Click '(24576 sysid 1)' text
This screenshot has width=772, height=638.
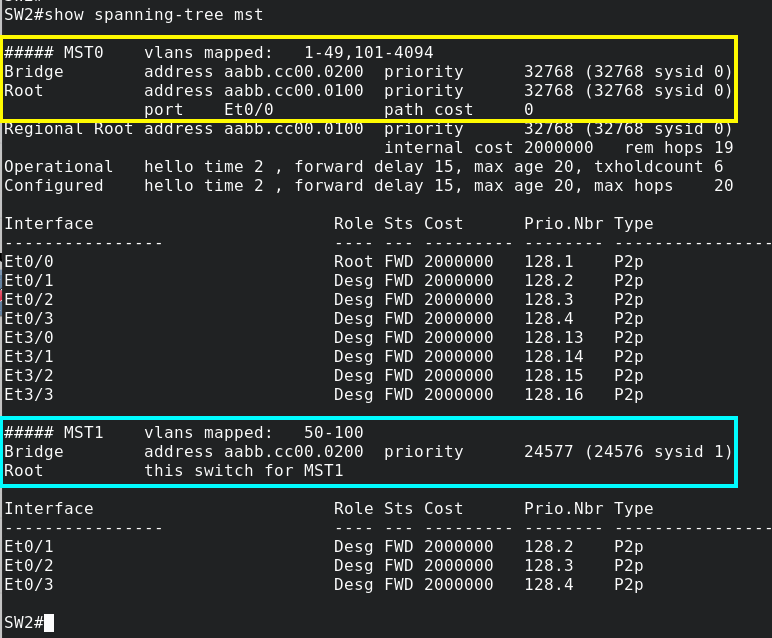click(x=659, y=451)
